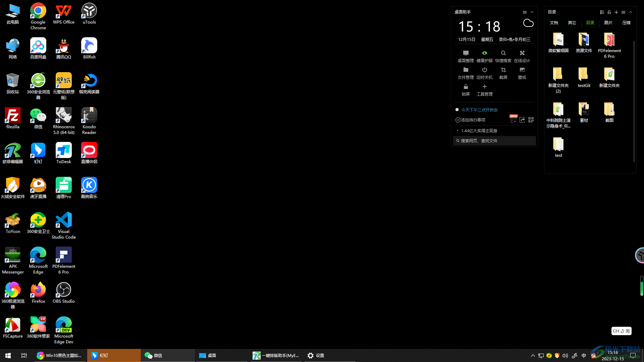Switch to the 图片 tab
Viewport: 644px width, 362px height.
coord(608,23)
